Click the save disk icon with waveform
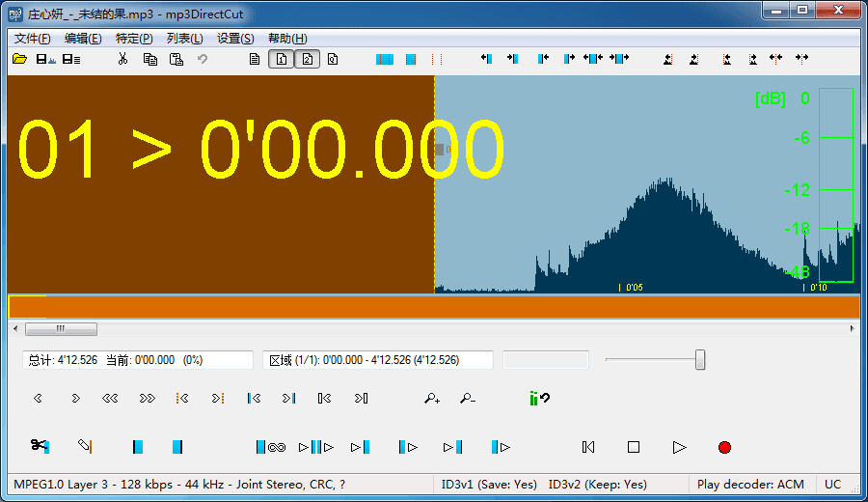 (x=45, y=59)
